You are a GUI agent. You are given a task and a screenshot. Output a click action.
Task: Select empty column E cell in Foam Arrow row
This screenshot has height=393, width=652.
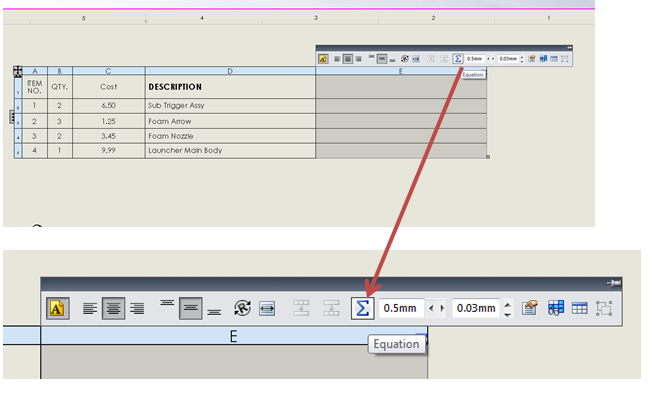point(401,121)
